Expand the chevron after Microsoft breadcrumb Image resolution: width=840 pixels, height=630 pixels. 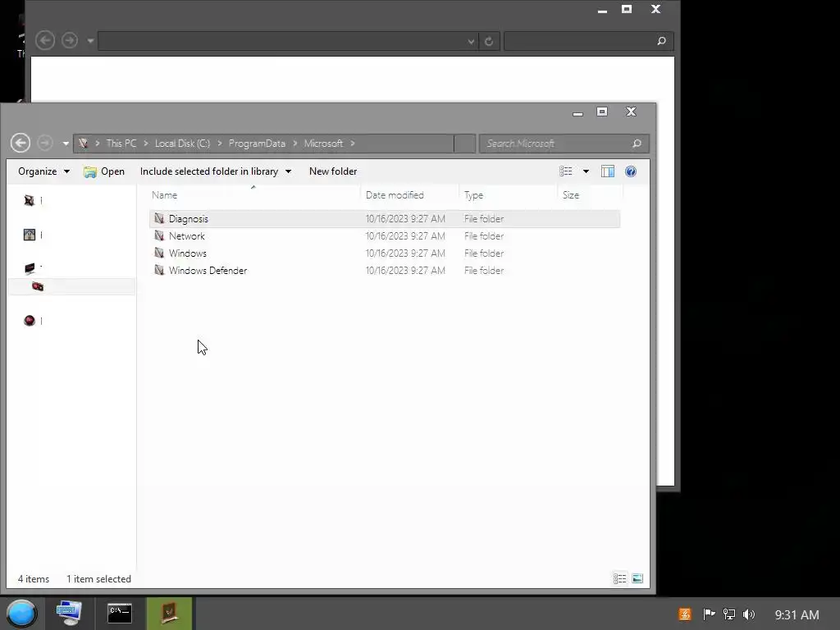tap(353, 144)
